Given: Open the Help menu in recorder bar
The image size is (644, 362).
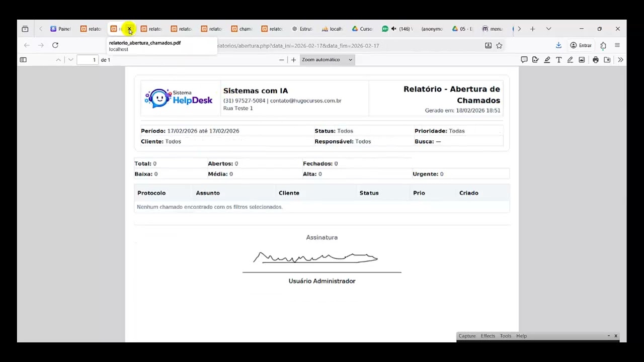Looking at the screenshot, I should (x=521, y=336).
